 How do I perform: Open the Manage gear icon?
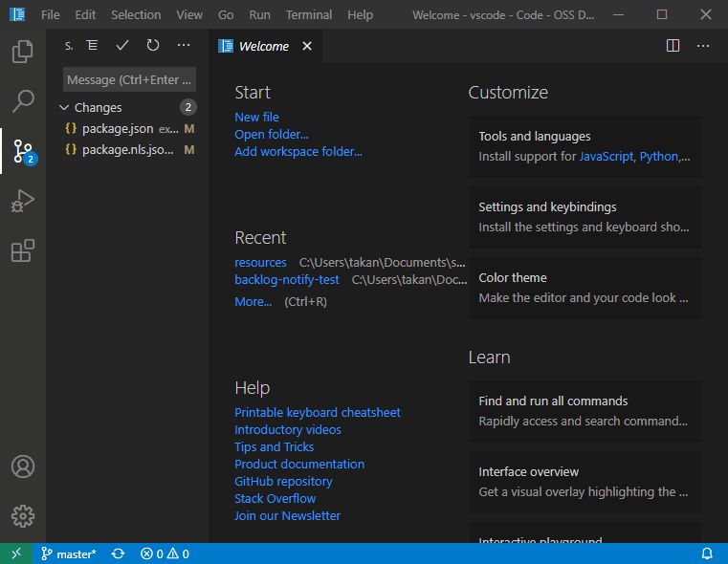click(23, 516)
